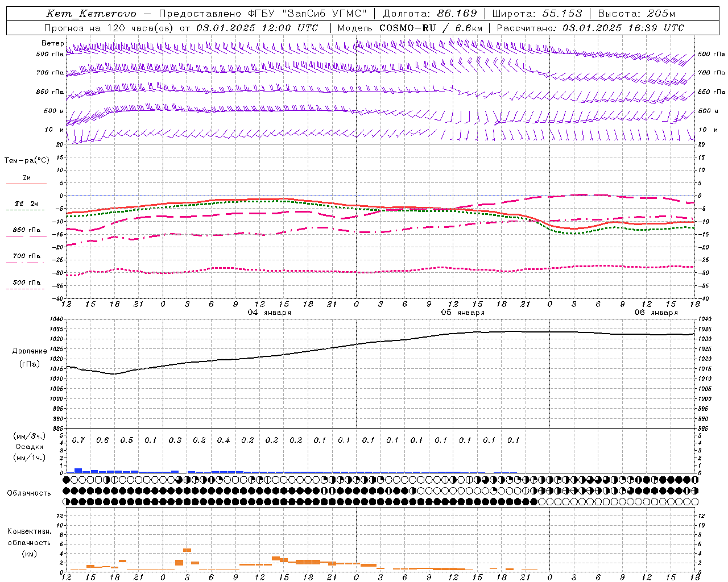Click 'Рассчитано: 03.01.2025 16:39 UTC' timestamp
The image size is (728, 582).
coord(590,28)
